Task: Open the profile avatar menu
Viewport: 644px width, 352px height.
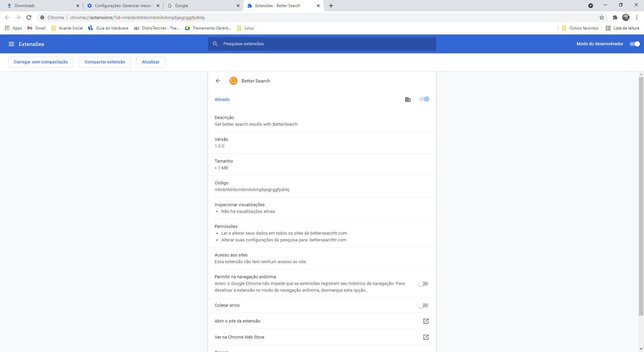Action: [x=626, y=17]
